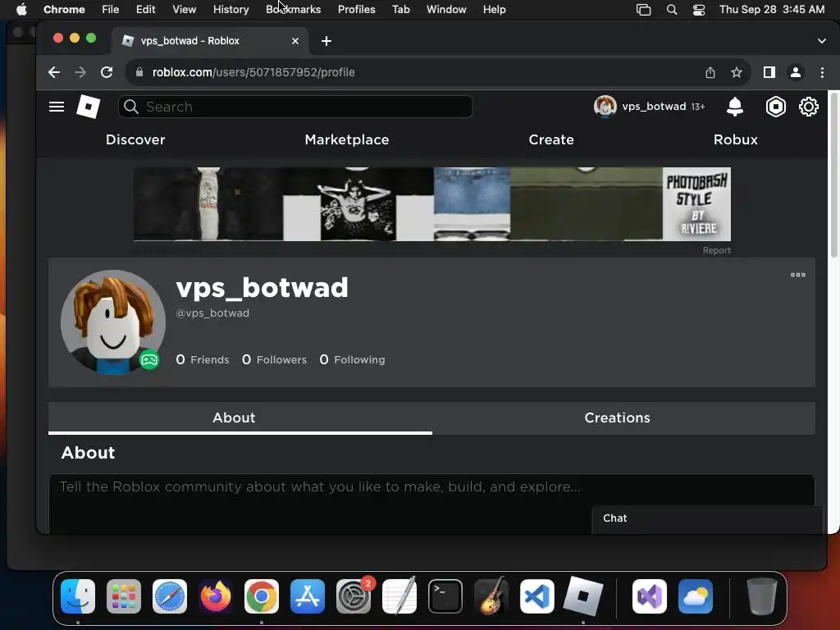Go back to previous page in Chrome
Screen dimensions: 840x630
[53, 72]
